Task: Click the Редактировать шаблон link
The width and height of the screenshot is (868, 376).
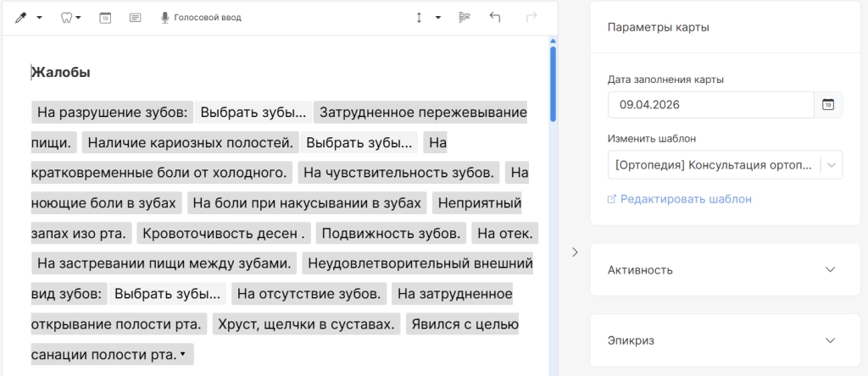Action: (x=685, y=199)
